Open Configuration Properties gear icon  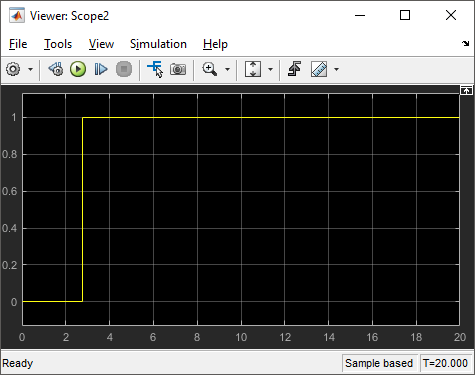click(13, 69)
